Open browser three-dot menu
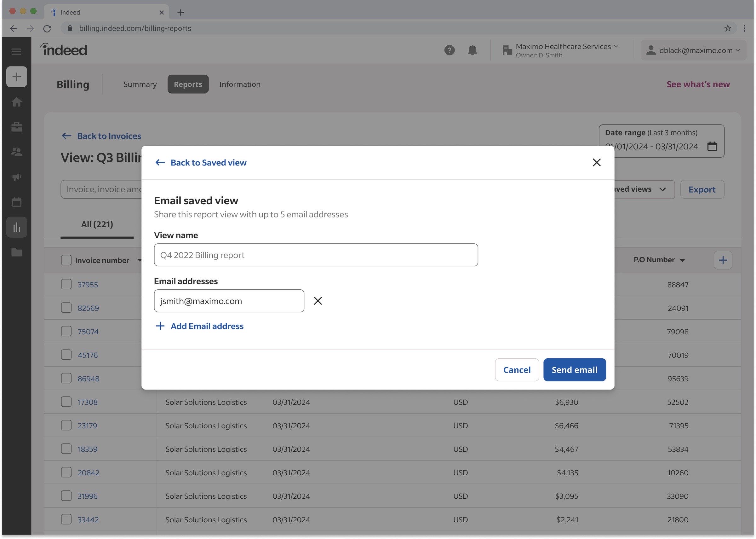 click(x=744, y=28)
